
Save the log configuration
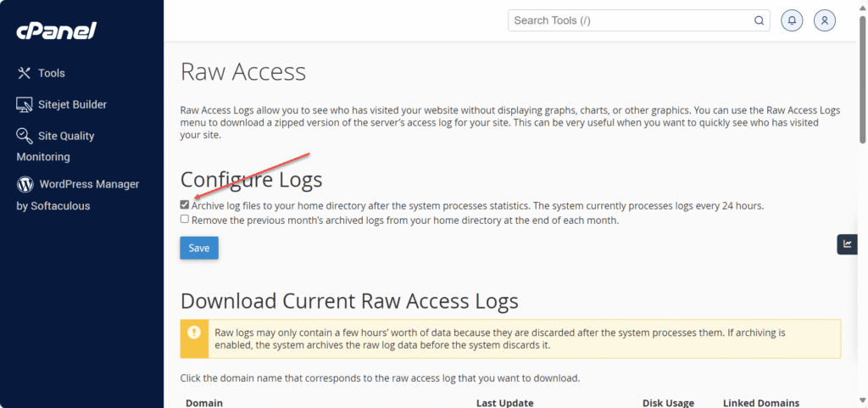(199, 248)
